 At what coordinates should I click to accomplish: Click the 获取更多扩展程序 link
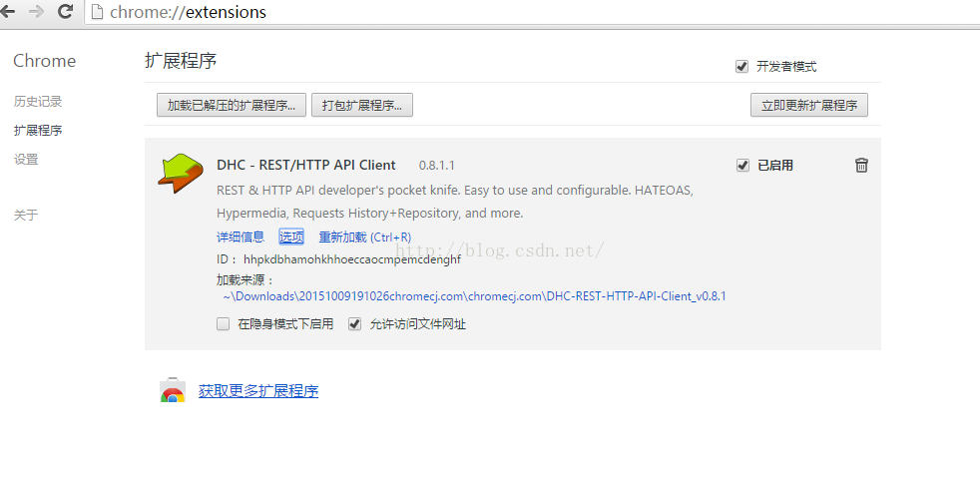(258, 391)
